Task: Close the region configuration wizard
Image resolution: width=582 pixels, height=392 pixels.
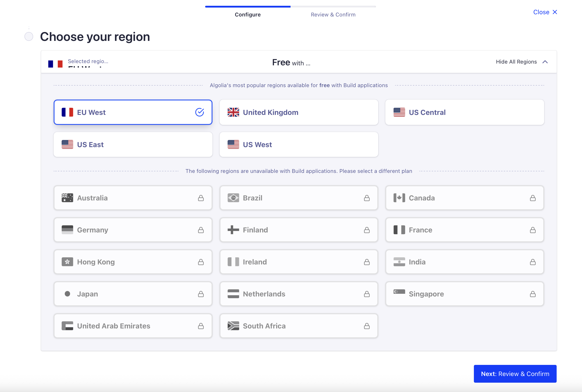Action: click(x=545, y=12)
